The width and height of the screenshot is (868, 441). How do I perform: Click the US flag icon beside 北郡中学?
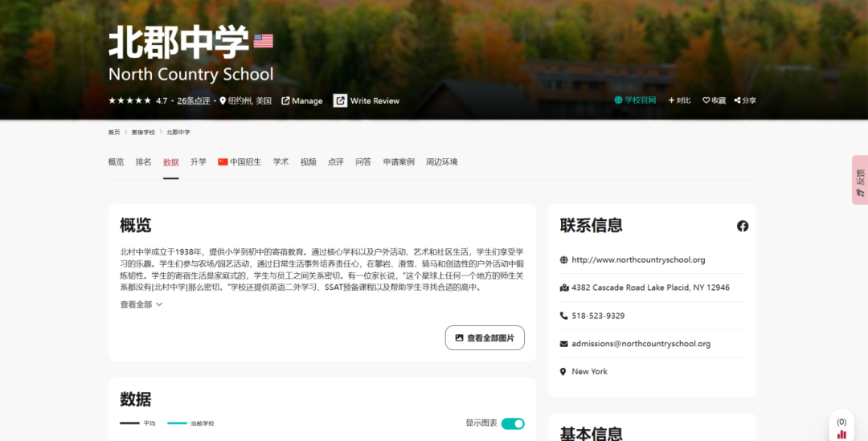point(263,41)
